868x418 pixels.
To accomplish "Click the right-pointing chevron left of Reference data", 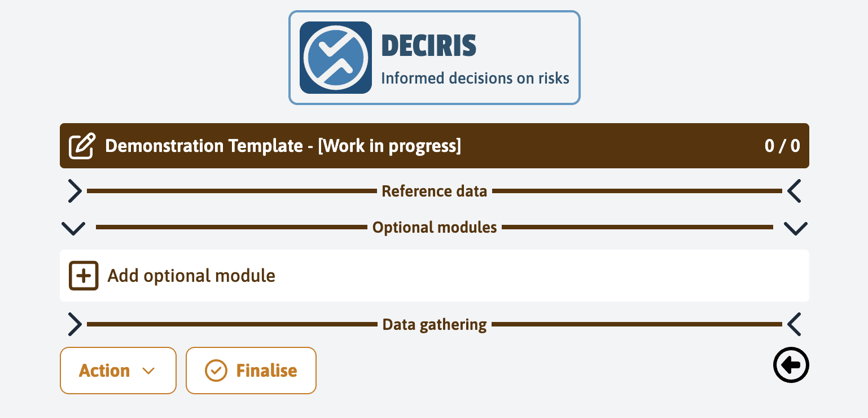I will tap(74, 191).
